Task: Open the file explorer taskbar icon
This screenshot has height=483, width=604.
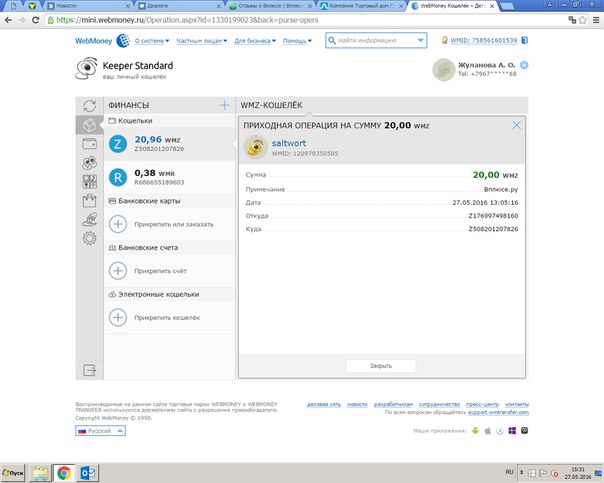Action: [40, 473]
